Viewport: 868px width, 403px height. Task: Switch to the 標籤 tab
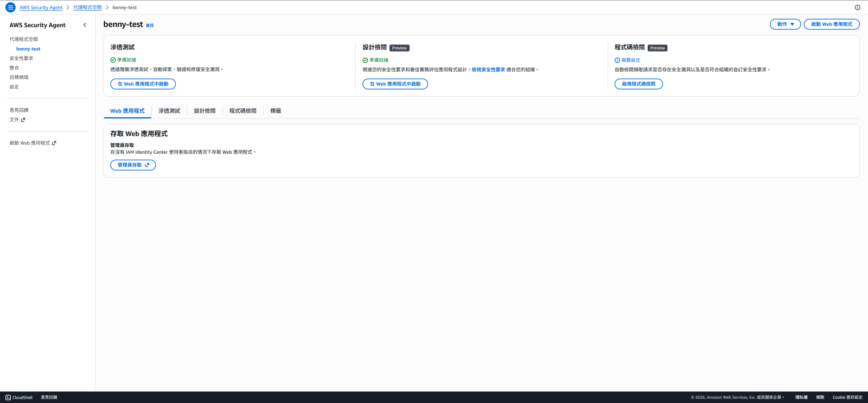point(276,111)
